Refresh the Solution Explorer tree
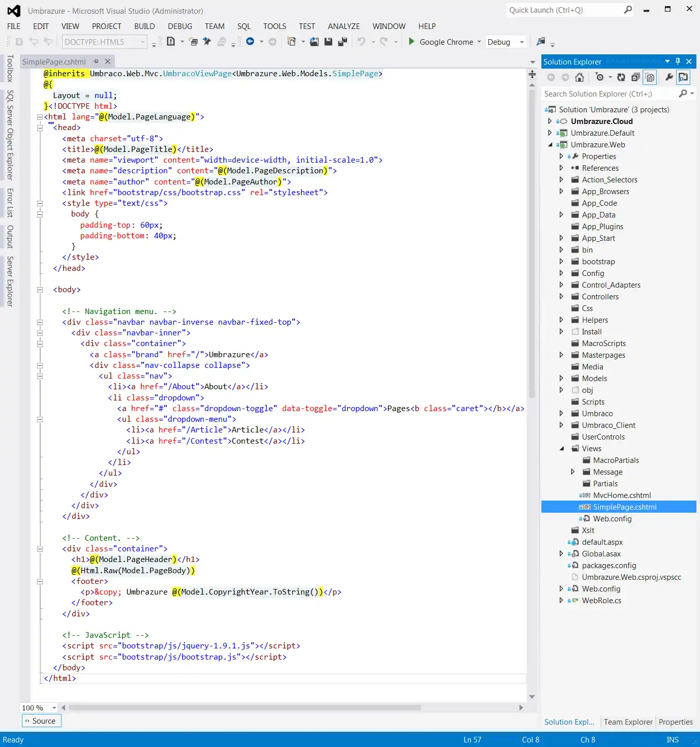 point(621,77)
